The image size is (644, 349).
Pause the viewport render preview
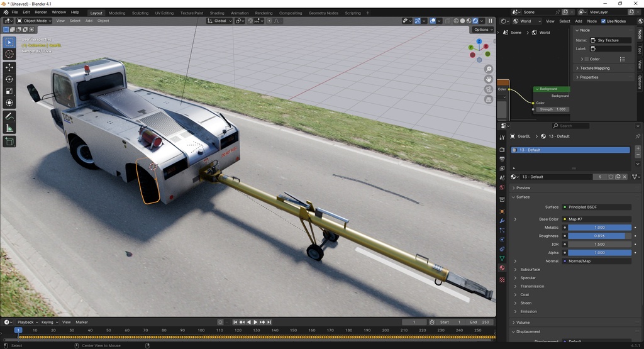[491, 21]
